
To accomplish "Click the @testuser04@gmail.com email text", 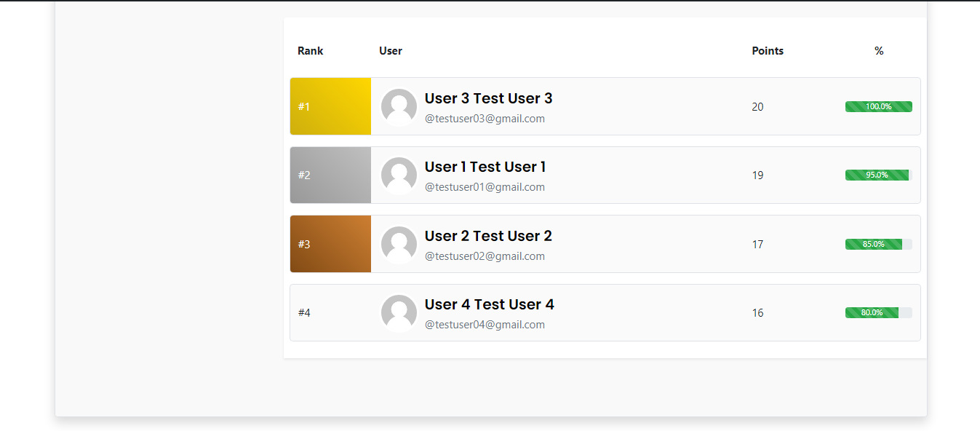I will (485, 325).
